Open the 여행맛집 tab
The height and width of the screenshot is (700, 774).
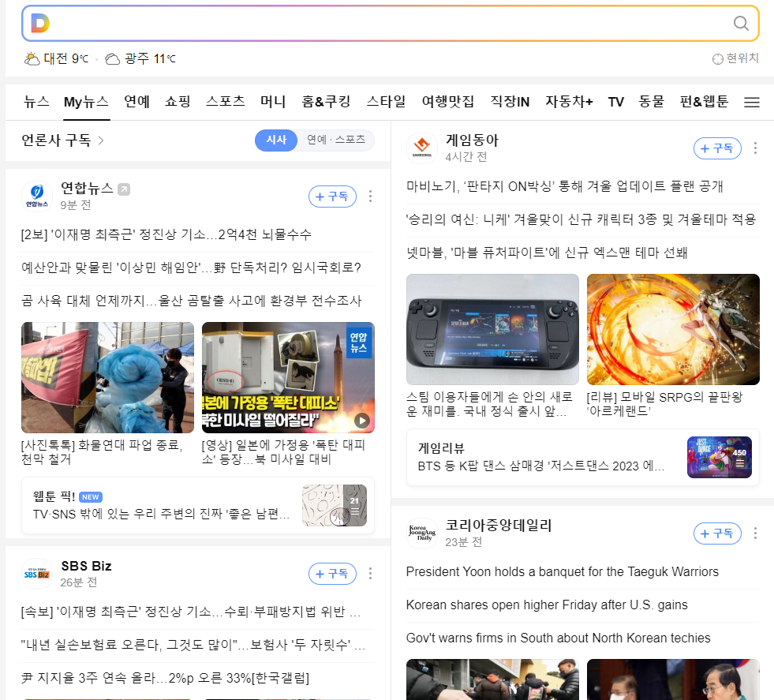447,102
